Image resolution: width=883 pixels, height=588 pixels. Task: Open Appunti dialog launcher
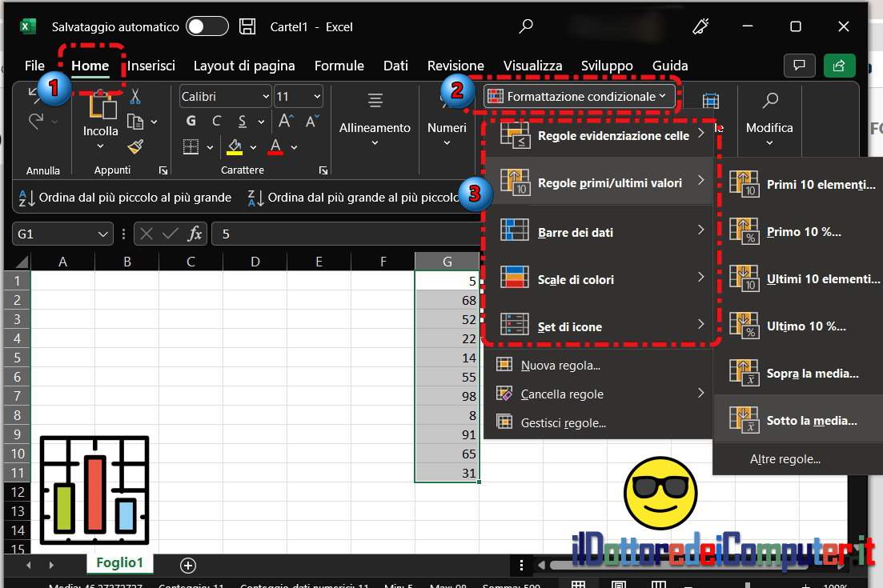[163, 170]
